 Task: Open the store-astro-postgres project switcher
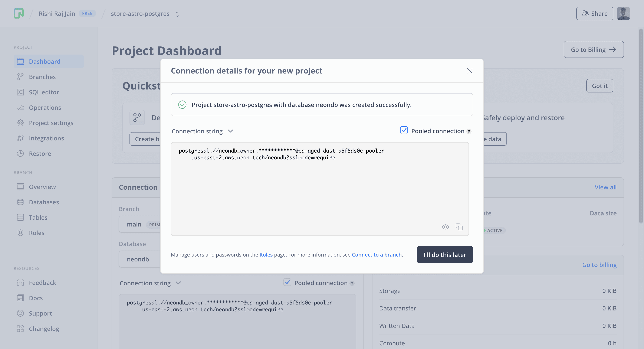pos(177,14)
